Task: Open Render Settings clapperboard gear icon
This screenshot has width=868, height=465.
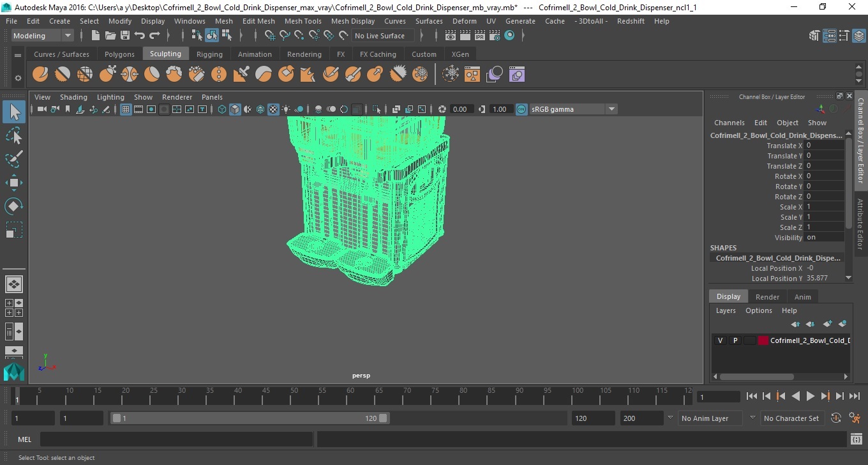Action: click(x=495, y=36)
